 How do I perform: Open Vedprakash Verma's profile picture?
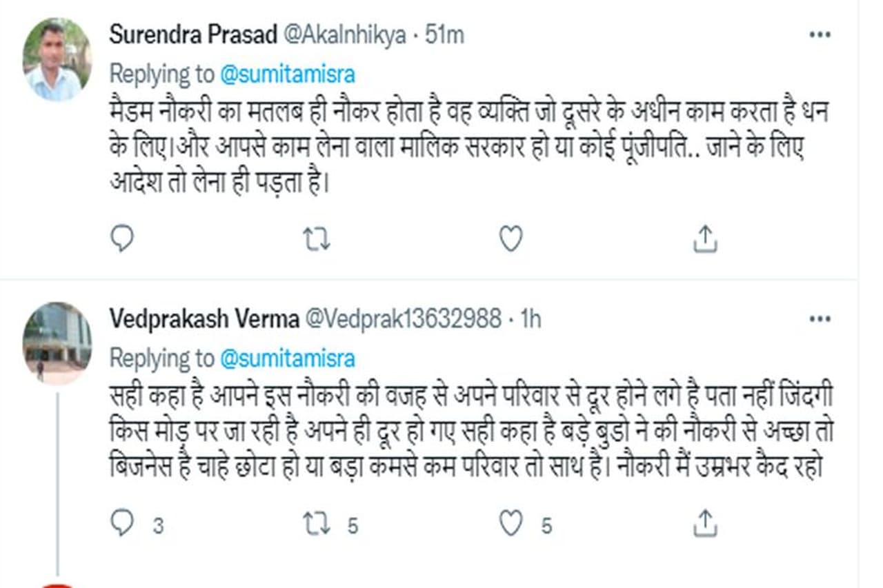(57, 343)
